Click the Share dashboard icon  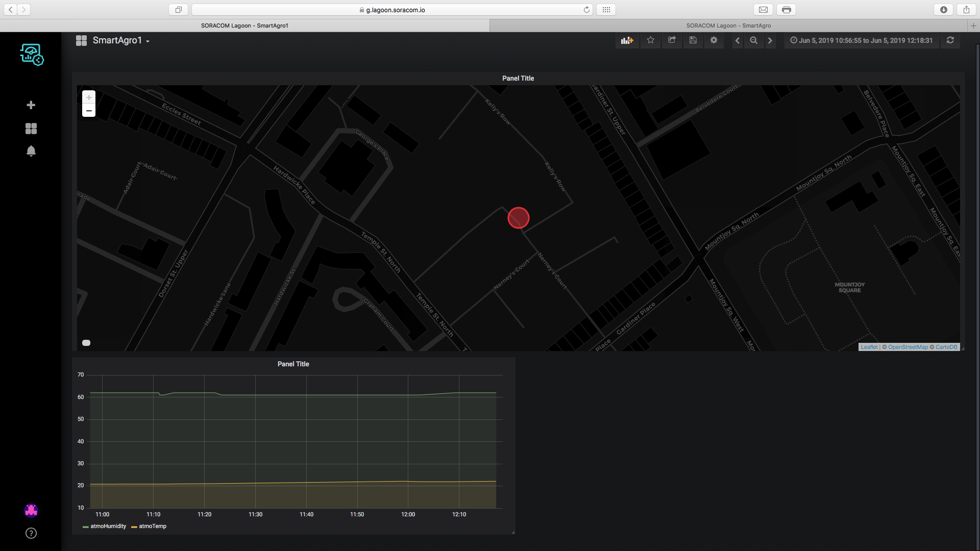672,40
